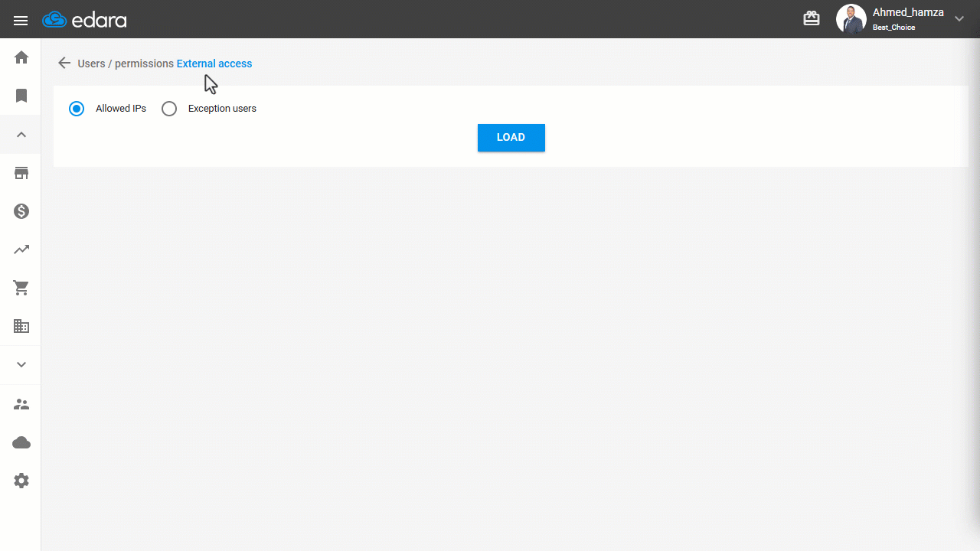Open the users group sidebar icon
Viewport: 980px width, 551px height.
click(21, 404)
